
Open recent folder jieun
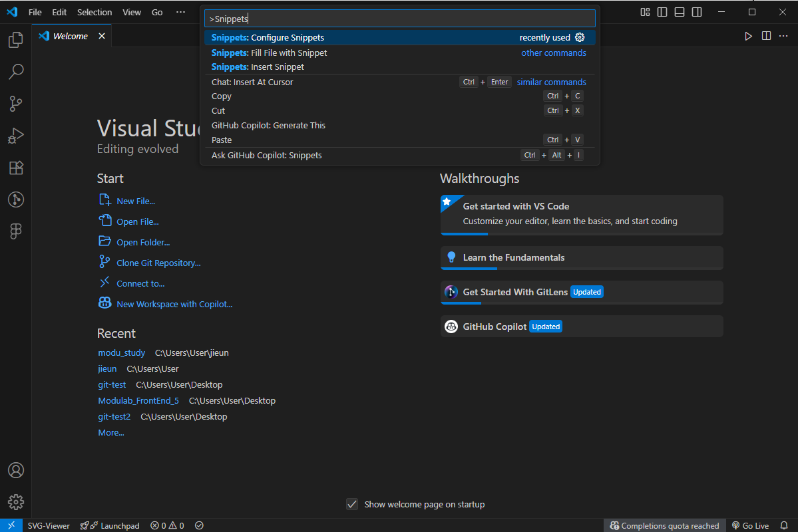(x=107, y=368)
